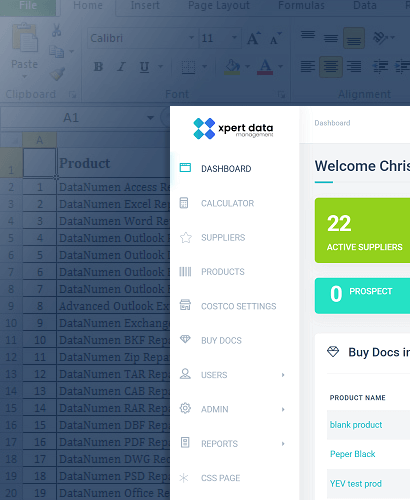Expand the Users submenu arrow

[283, 375]
